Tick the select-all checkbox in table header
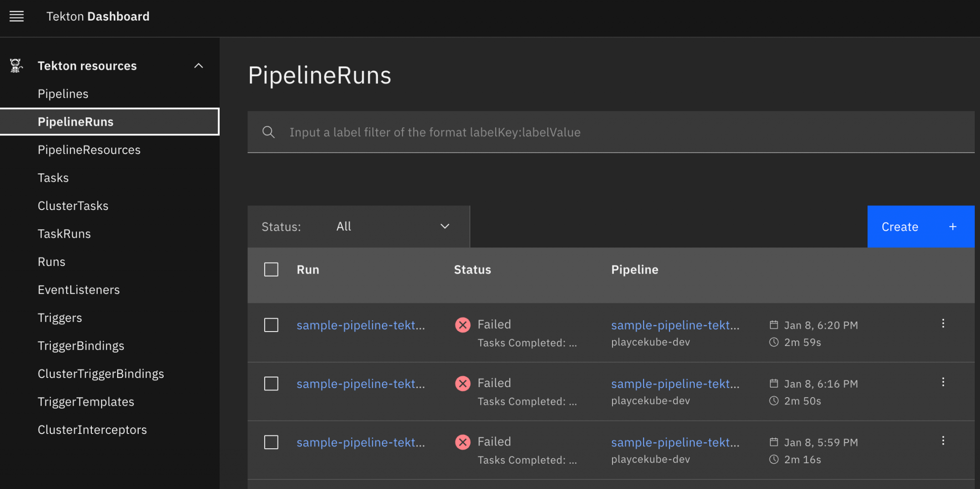980x489 pixels. pos(271,269)
